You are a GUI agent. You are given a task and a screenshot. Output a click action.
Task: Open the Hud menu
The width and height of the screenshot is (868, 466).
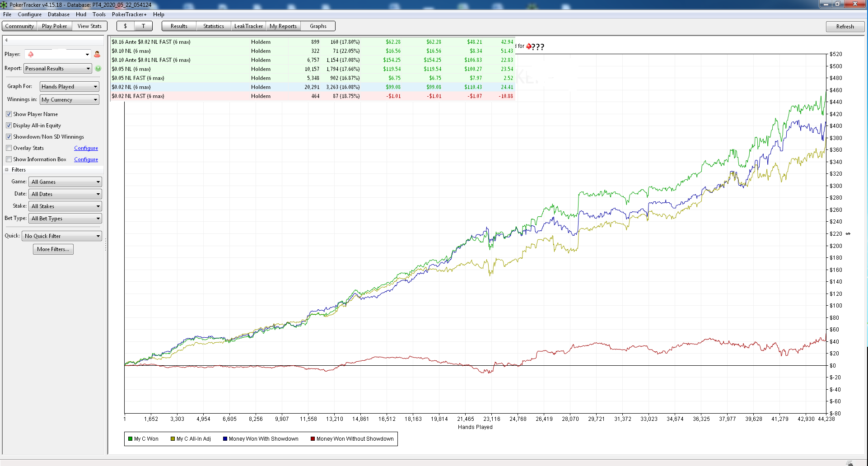(81, 14)
